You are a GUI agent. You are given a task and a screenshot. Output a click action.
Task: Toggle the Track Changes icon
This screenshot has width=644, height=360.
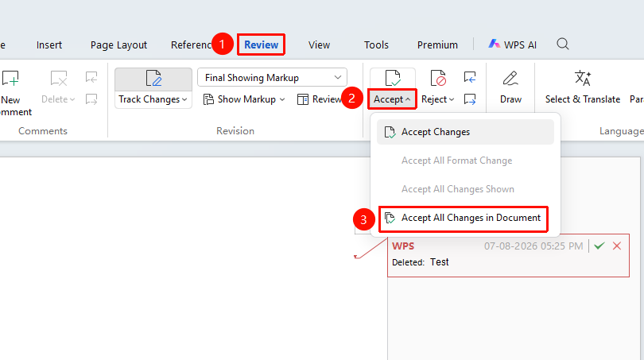[x=153, y=78]
